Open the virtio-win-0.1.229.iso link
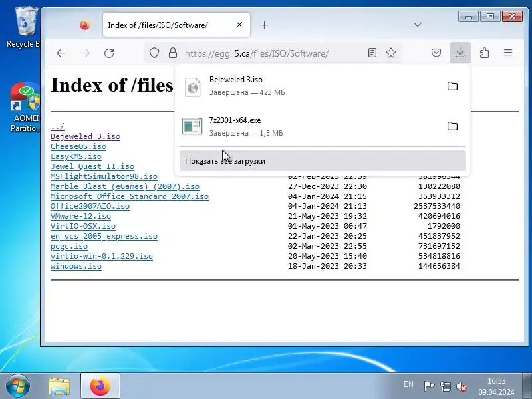This screenshot has width=532, height=399. click(x=102, y=256)
